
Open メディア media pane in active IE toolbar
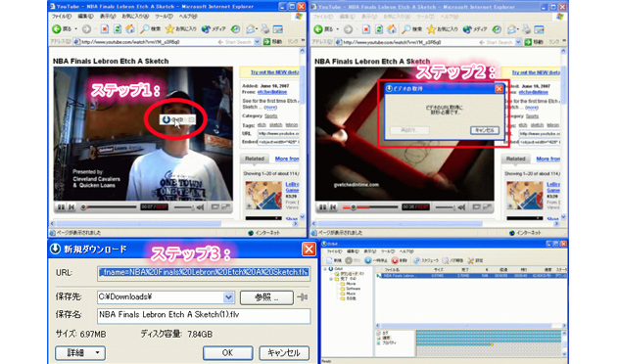click(x=214, y=29)
